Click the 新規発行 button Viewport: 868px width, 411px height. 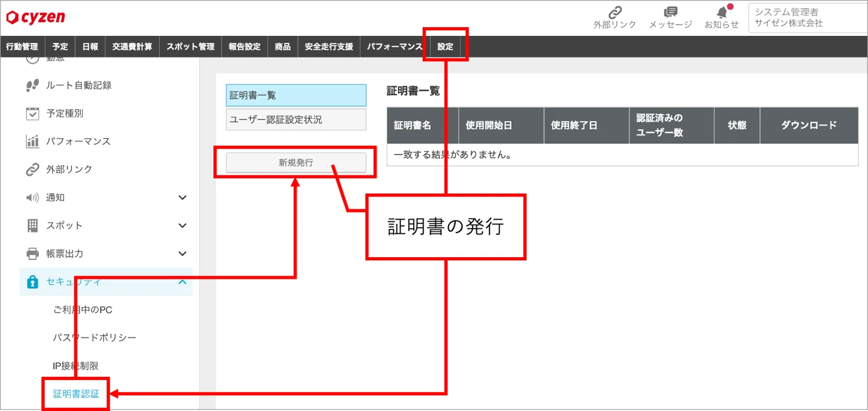click(296, 163)
